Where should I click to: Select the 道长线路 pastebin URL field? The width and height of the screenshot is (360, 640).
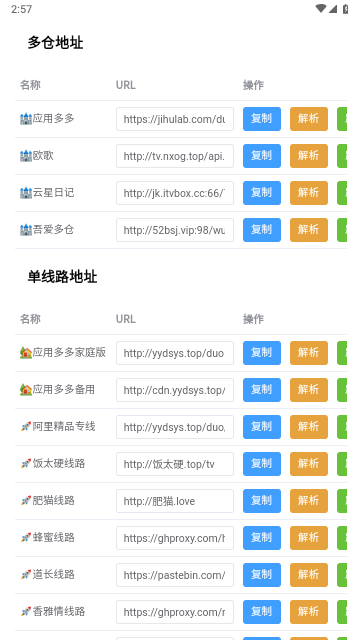(175, 575)
